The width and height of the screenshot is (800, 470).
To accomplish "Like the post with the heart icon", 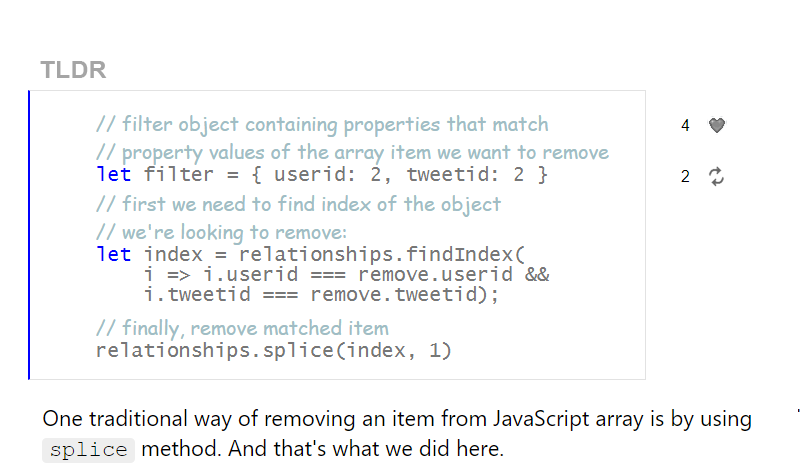I will [717, 125].
